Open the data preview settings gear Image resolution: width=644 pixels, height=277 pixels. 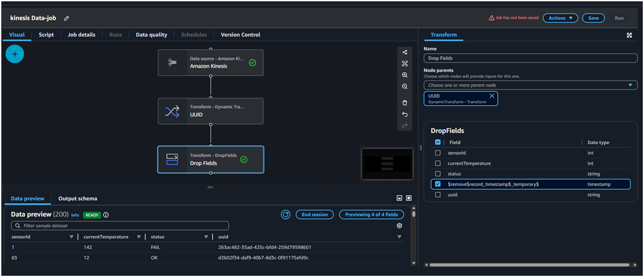(399, 226)
